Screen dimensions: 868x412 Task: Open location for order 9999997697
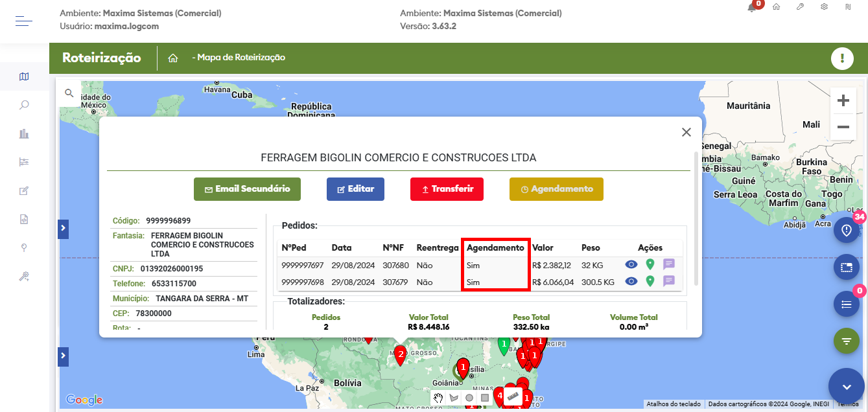tap(650, 264)
